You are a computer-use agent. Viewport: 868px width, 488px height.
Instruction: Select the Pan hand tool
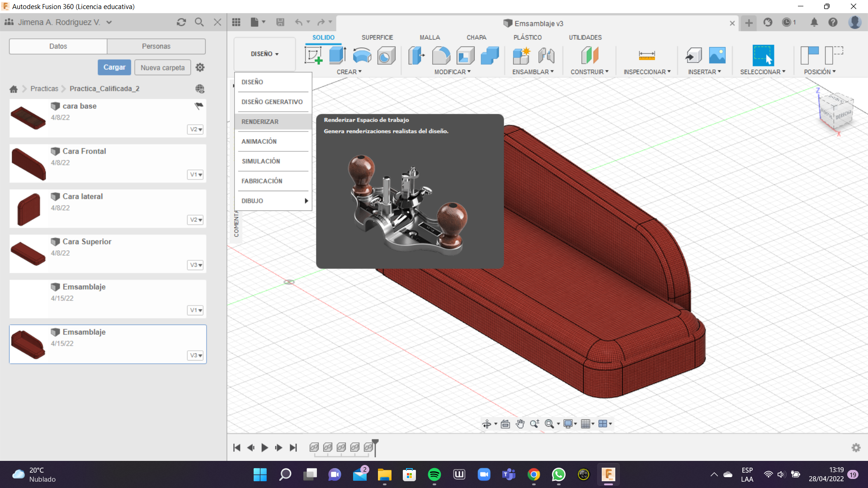520,424
